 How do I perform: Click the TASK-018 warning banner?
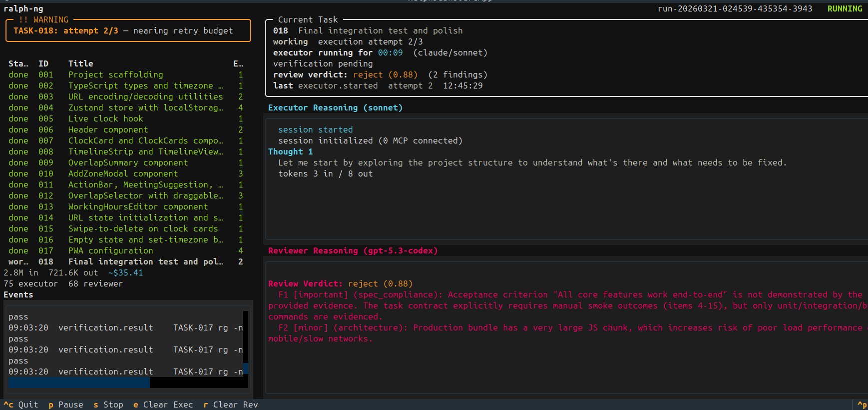(128, 30)
